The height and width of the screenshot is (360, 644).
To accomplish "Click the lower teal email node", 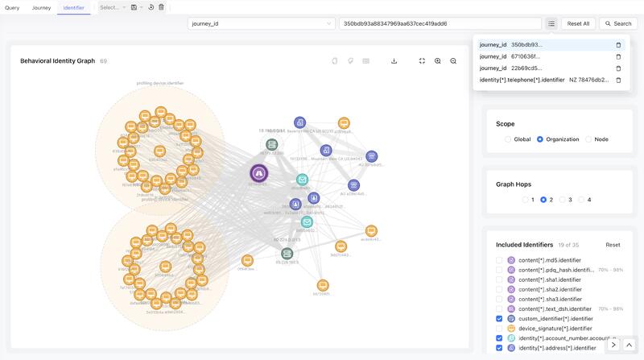I will coord(307,222).
